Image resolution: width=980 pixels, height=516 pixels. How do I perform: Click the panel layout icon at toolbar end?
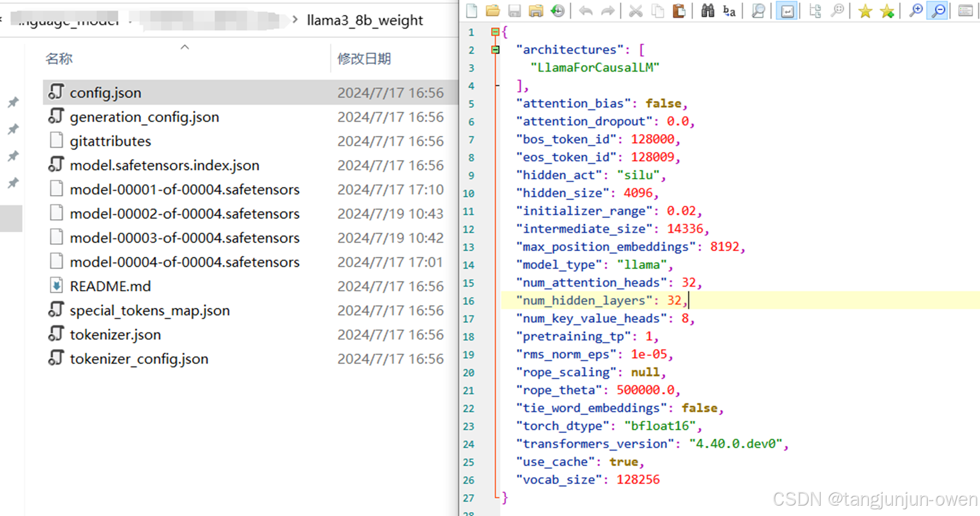[x=966, y=10]
